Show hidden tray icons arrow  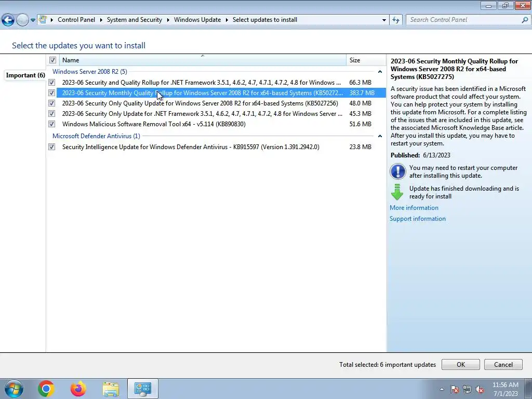pos(442,389)
